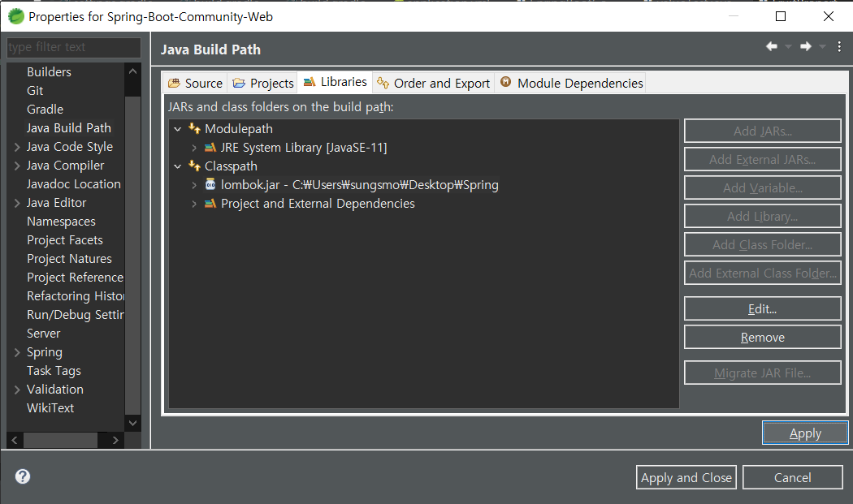Select WikiText in the sidebar
853x504 pixels.
tap(50, 407)
